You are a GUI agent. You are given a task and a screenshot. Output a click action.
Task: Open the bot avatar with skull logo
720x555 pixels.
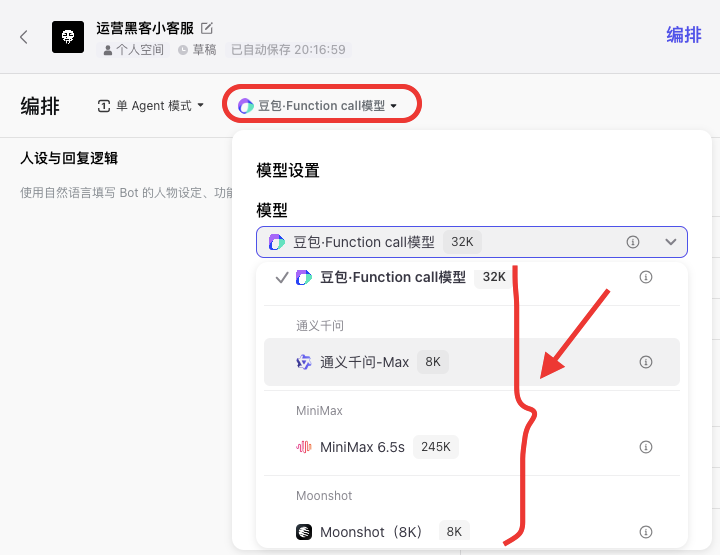[68, 37]
